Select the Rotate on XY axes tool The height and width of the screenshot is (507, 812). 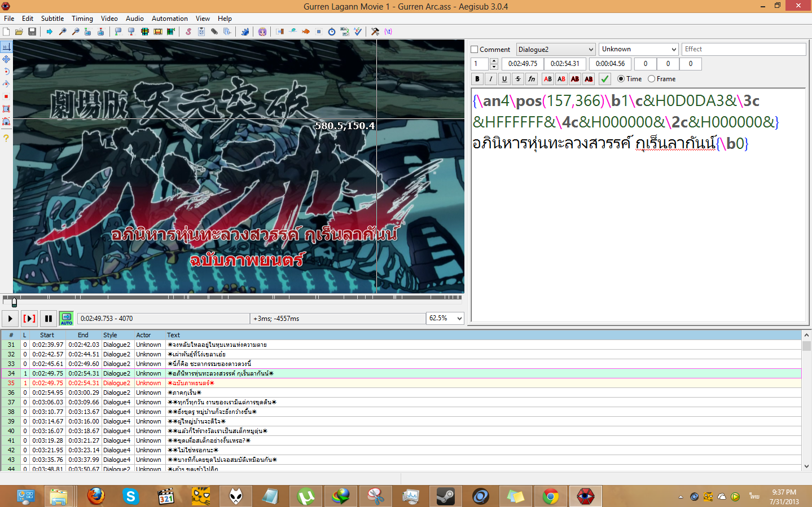6,84
